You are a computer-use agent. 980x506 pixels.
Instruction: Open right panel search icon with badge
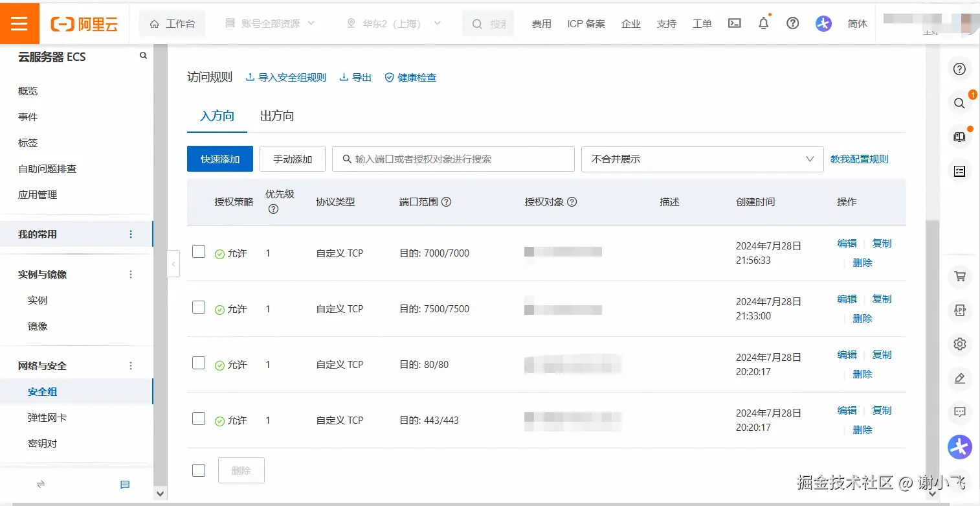(x=960, y=102)
